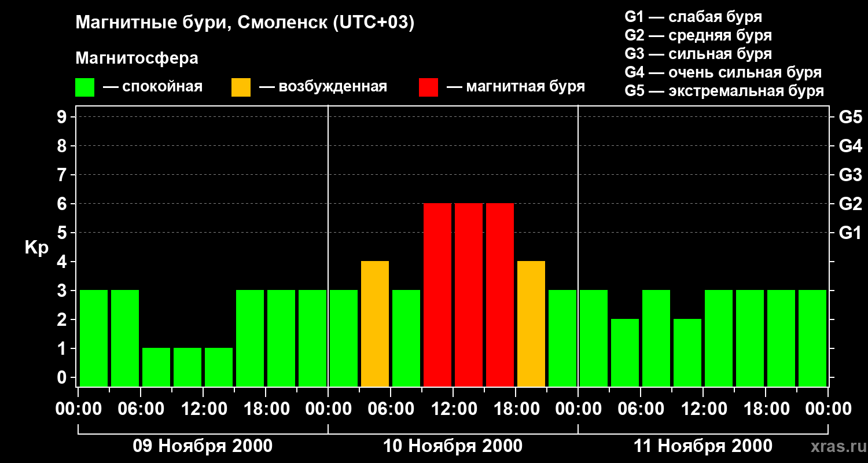868x463 pixels.
Task: Click the green 'спокойная' legend swatch
Action: [85, 87]
